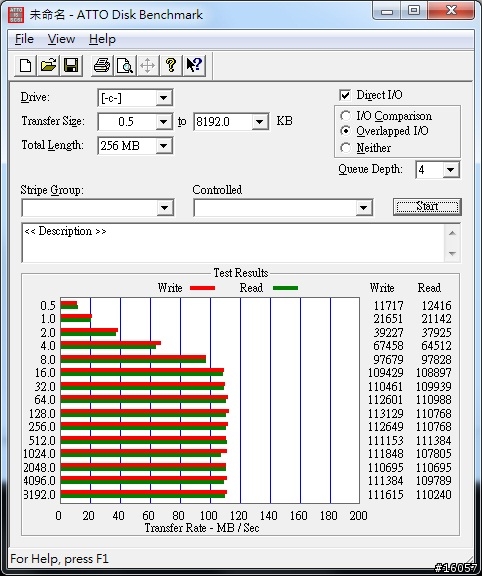Click the 16.0 transfer size row label
Image resolution: width=482 pixels, height=576 pixels.
tap(45, 373)
